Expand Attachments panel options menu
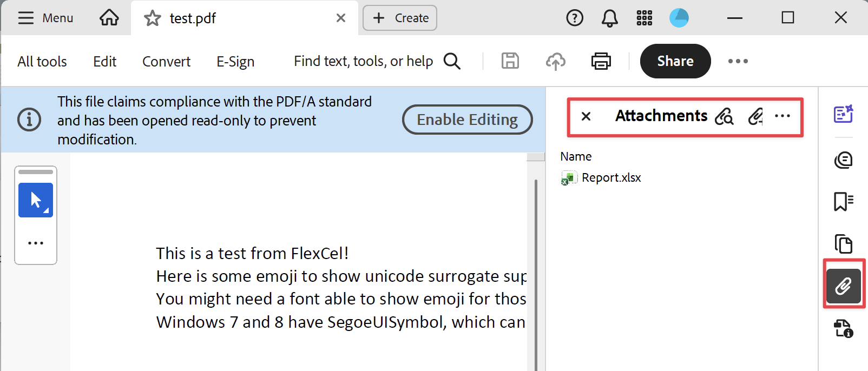This screenshot has height=371, width=868. [782, 116]
